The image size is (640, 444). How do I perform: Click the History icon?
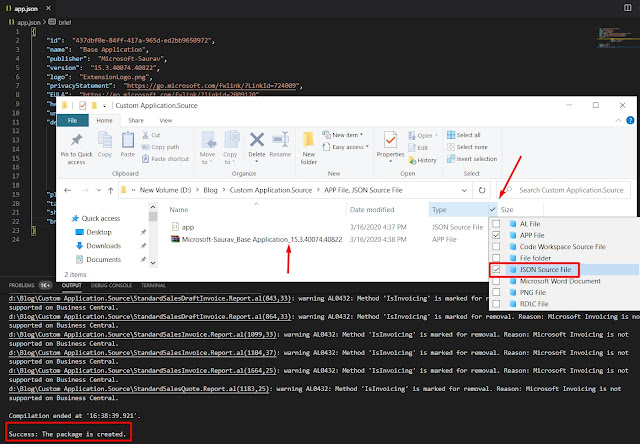click(412, 160)
